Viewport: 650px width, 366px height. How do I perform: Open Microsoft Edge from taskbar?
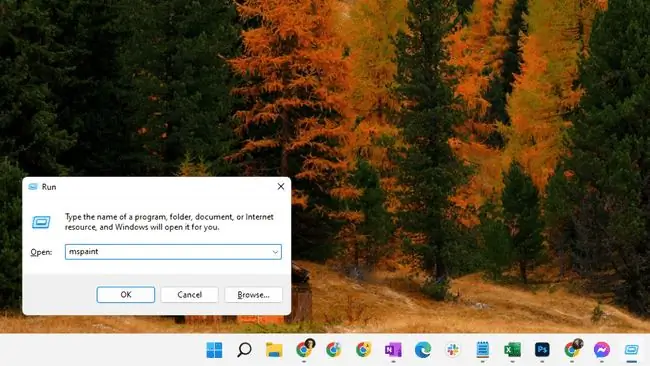click(x=423, y=350)
